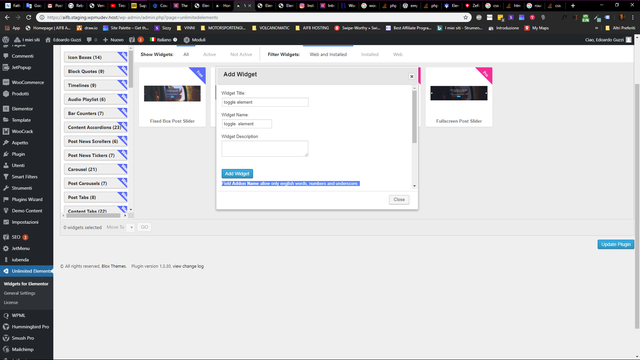Click the category list horizontal scrollbar
640x360 pixels.
coord(93,215)
